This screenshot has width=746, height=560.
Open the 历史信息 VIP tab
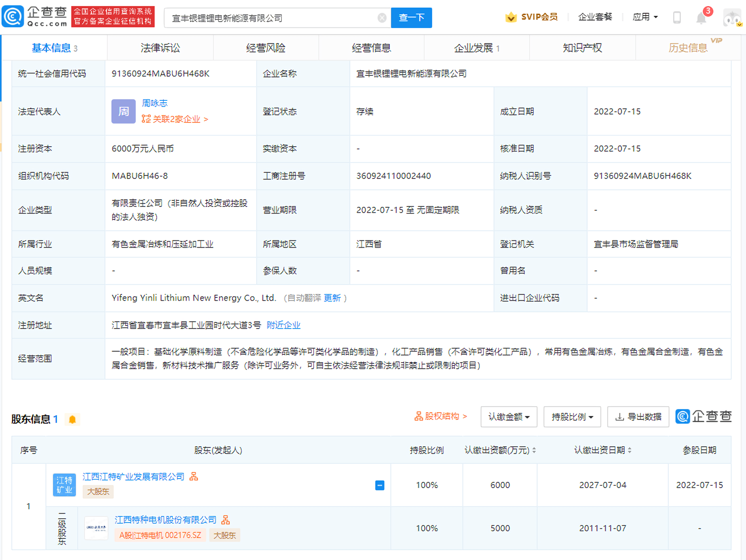[x=688, y=48]
